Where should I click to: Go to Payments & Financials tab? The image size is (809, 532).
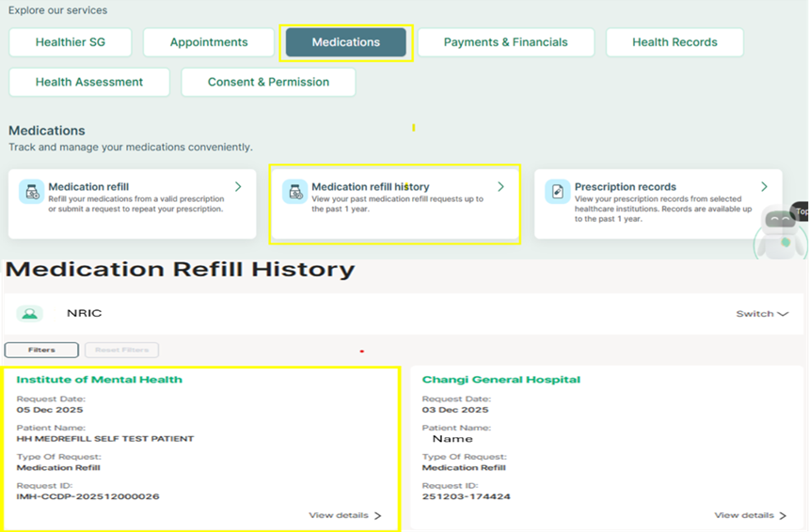[x=505, y=42]
